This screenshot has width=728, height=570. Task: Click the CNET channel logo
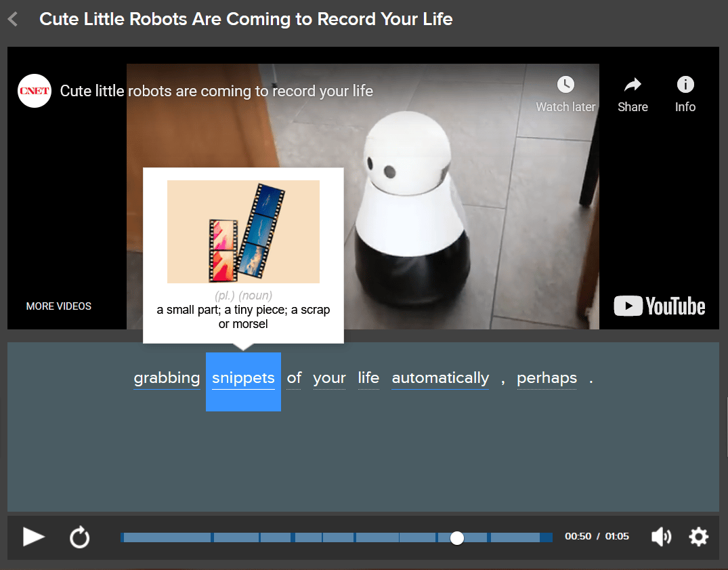(35, 91)
